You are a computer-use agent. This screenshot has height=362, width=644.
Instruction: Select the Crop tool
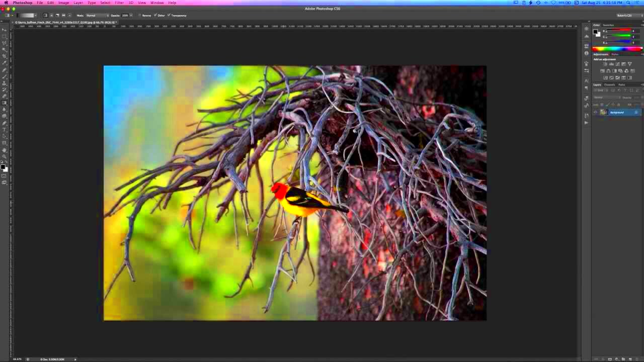[5, 56]
